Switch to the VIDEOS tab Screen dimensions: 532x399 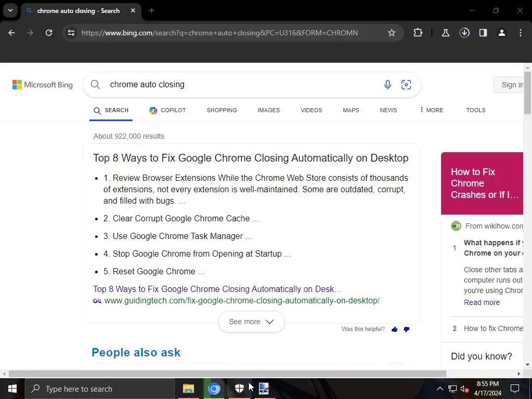pyautogui.click(x=311, y=110)
